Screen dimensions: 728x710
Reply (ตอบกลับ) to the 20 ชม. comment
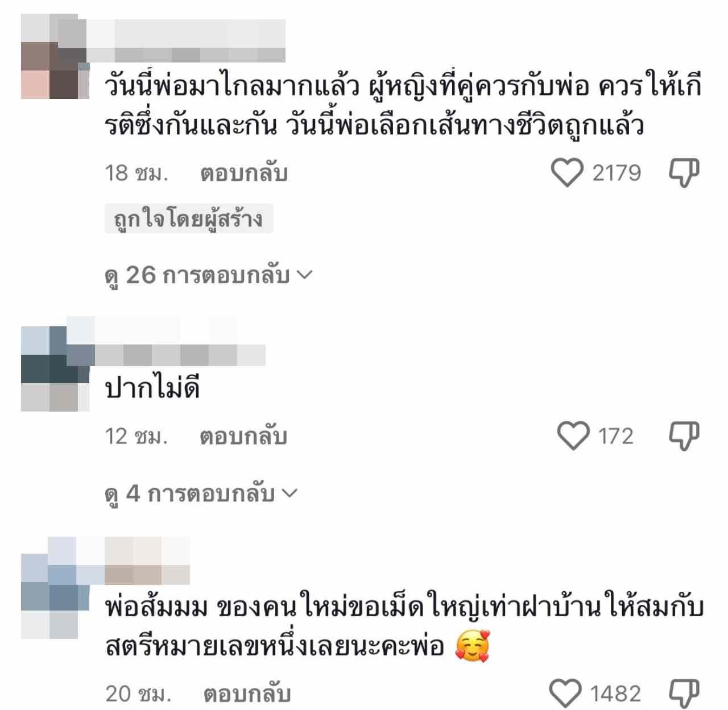click(247, 694)
